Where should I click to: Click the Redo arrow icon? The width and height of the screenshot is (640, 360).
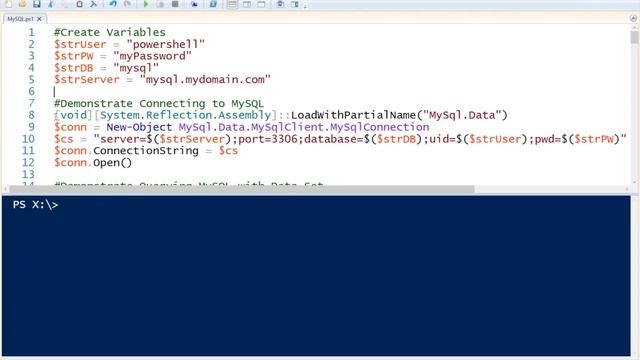pos(127,4)
